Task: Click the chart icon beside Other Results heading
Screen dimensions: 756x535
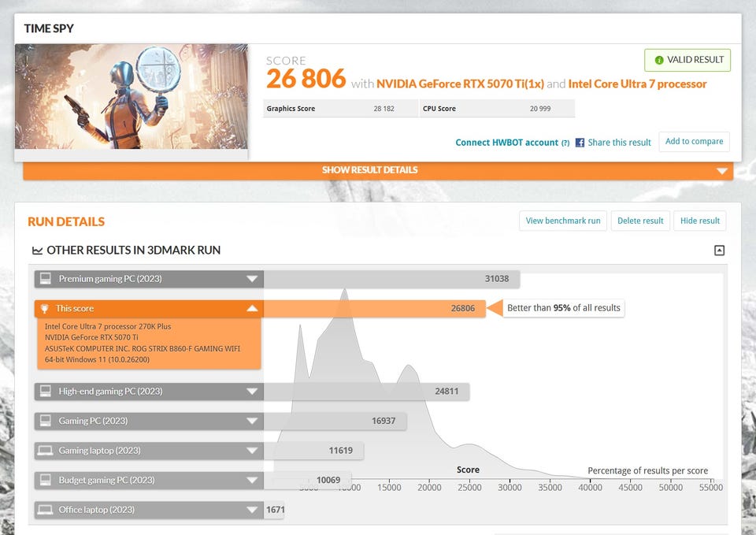Action: [37, 251]
